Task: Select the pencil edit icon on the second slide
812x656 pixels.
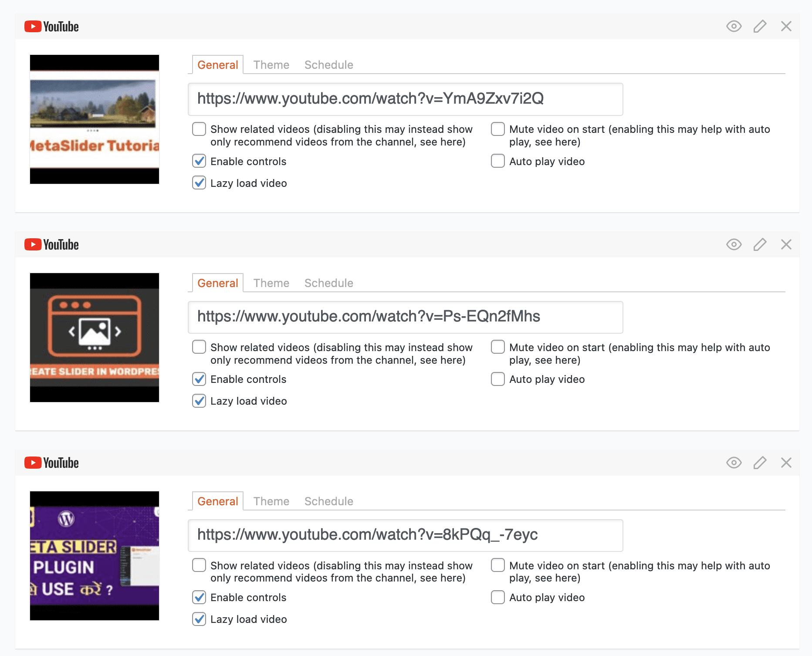Action: coord(760,244)
